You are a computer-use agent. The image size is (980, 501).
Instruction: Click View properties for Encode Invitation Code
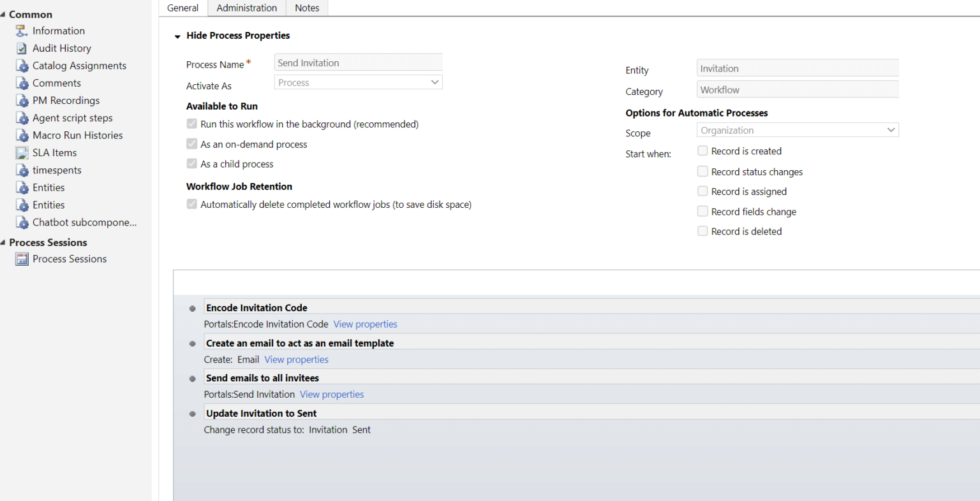(x=365, y=324)
